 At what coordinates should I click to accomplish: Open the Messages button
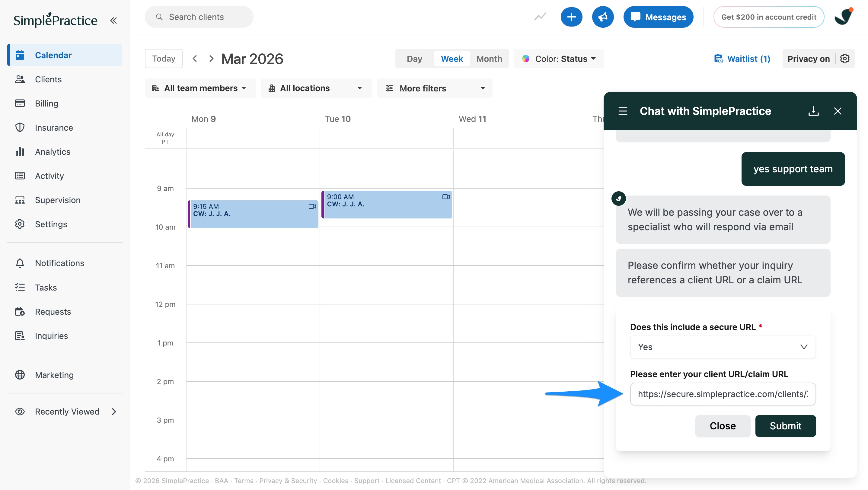pyautogui.click(x=658, y=17)
